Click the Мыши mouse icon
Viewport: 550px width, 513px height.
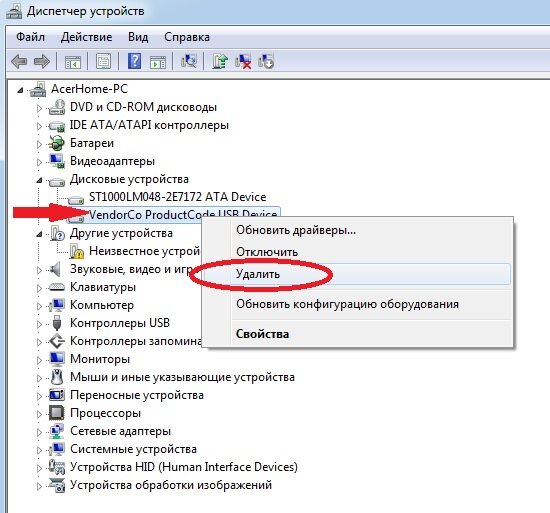[x=57, y=377]
